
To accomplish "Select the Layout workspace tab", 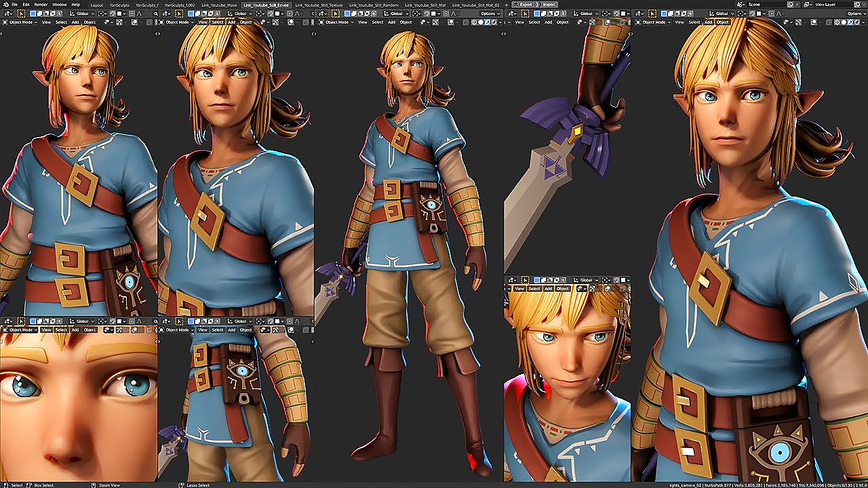I will [97, 4].
